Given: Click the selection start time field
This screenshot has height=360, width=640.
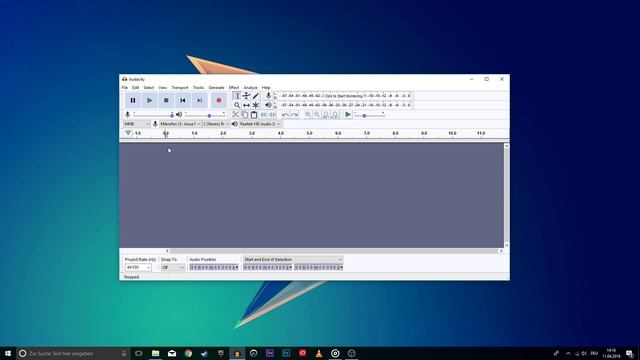Looking at the screenshot, I should 268,267.
